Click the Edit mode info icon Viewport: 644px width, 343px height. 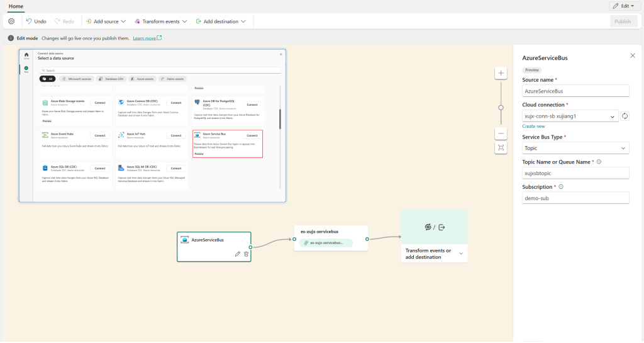11,38
